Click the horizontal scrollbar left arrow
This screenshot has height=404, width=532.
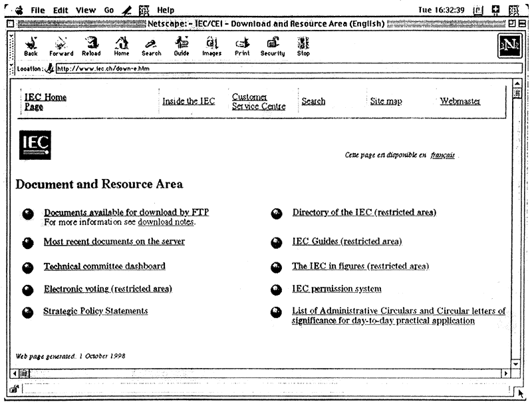coord(14,374)
